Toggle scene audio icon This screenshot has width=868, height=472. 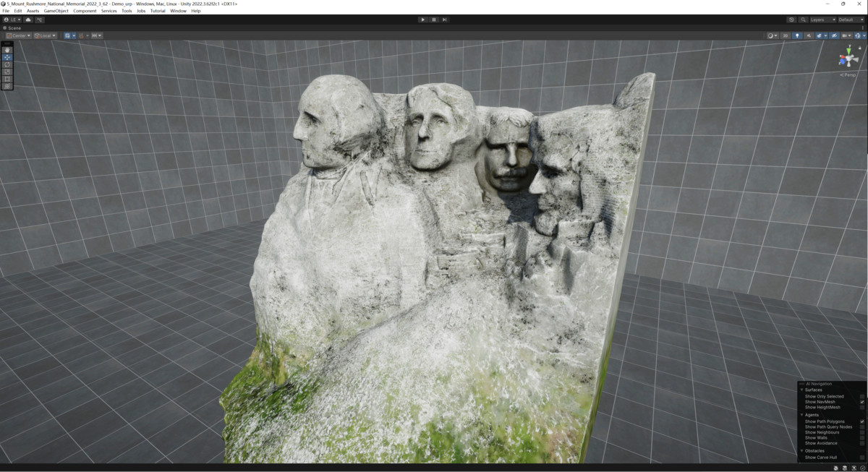coord(809,35)
